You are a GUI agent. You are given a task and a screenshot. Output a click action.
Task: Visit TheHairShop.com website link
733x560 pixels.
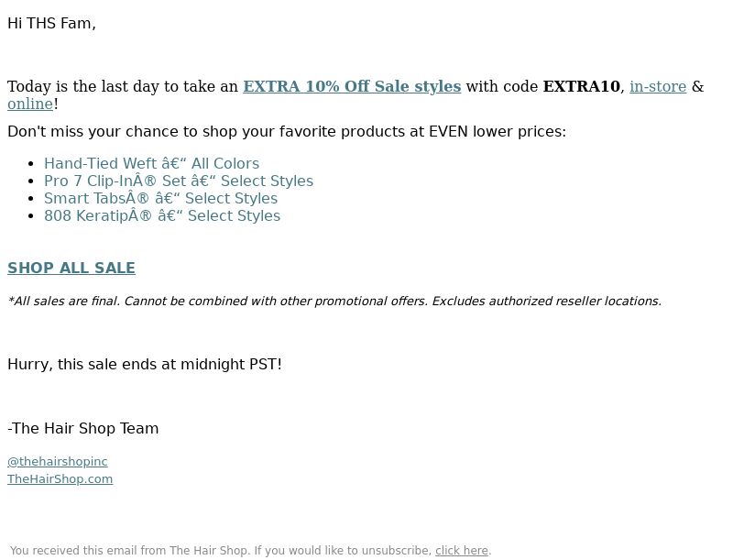point(60,479)
